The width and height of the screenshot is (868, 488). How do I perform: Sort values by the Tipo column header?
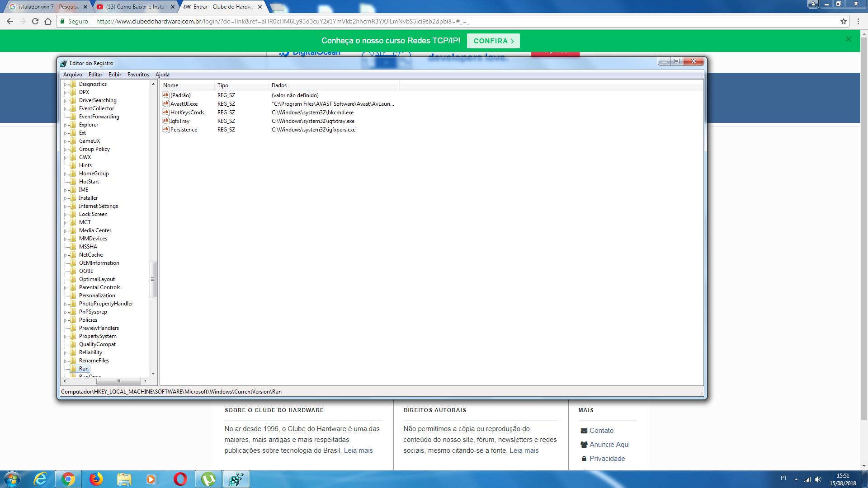242,85
